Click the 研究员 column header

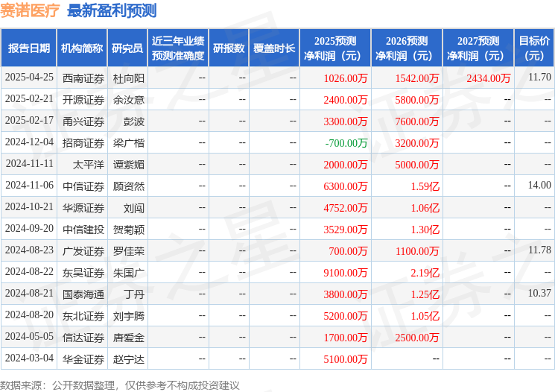click(127, 48)
